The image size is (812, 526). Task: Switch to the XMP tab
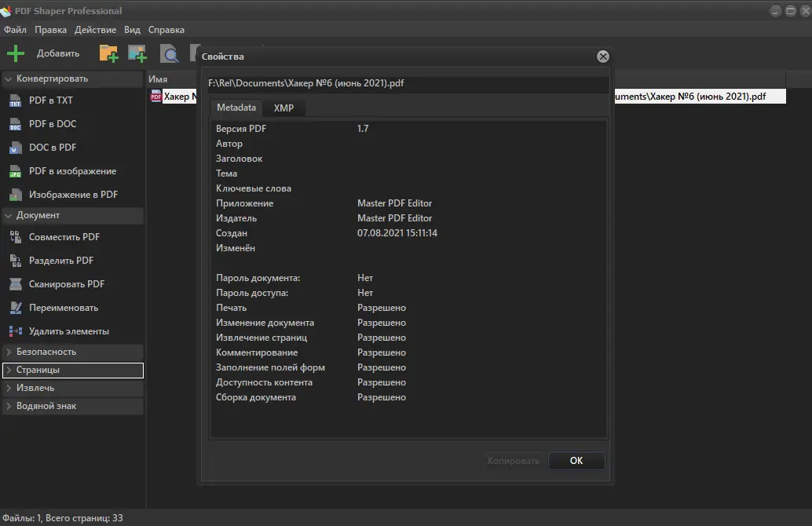(x=283, y=108)
